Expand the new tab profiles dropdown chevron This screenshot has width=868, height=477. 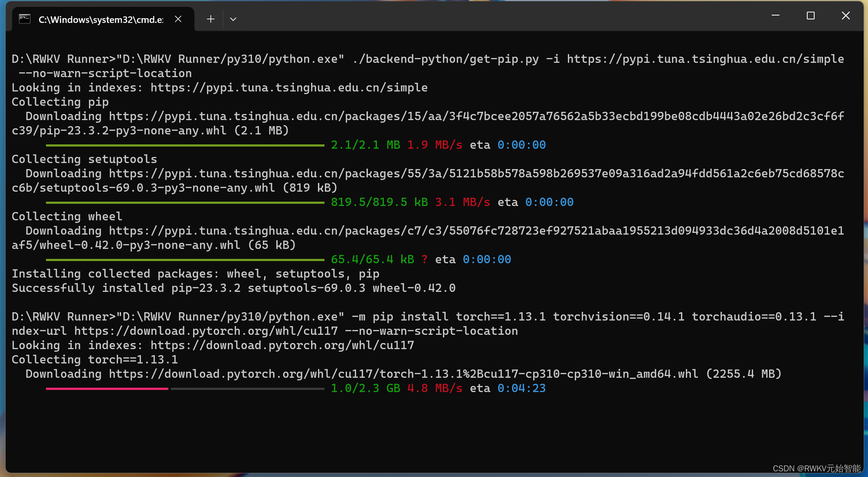233,19
